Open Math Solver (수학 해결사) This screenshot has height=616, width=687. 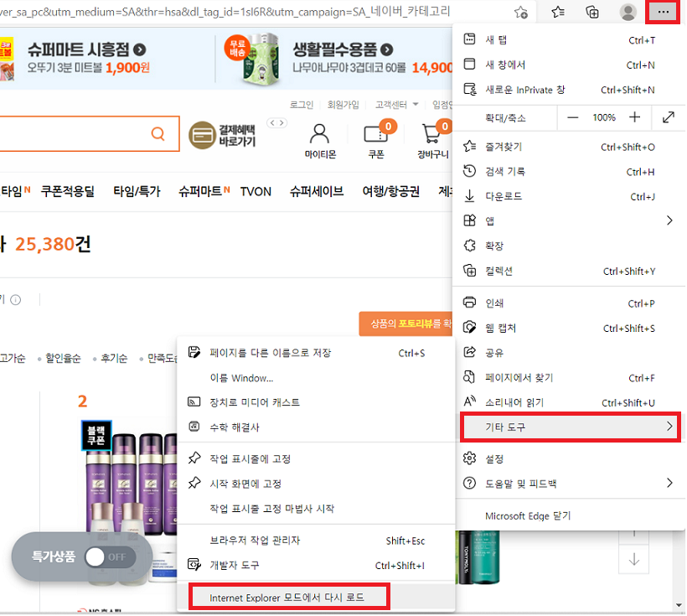[x=316, y=427]
